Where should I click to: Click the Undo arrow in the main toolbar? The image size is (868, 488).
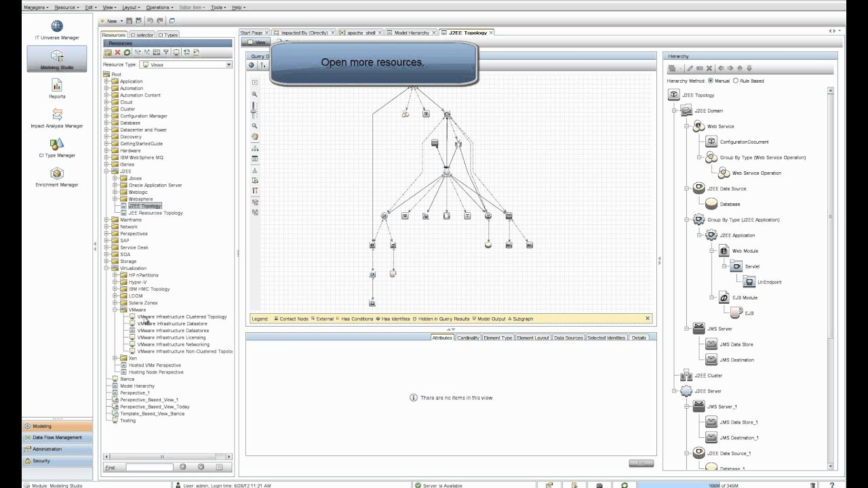[150, 21]
